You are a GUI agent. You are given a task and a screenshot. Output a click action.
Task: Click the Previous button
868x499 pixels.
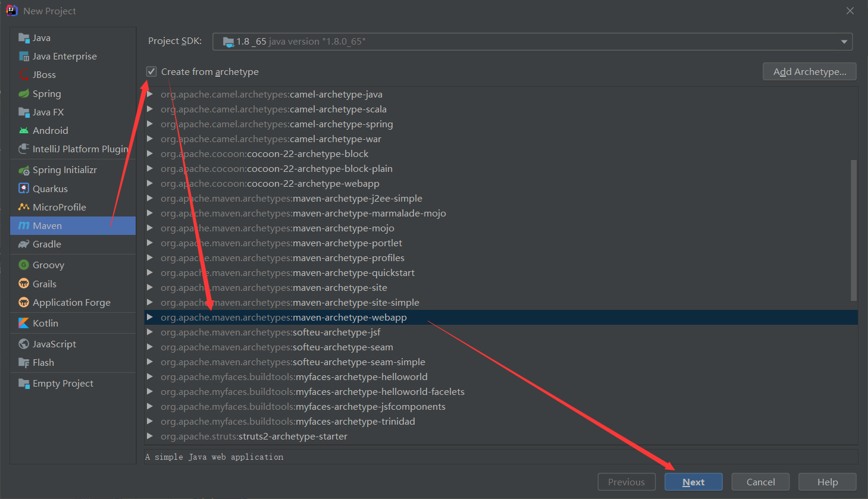626,482
